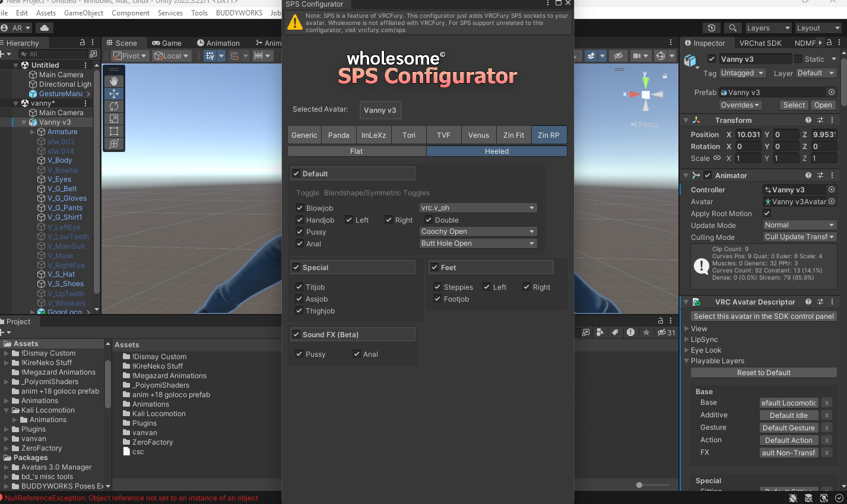Image resolution: width=847 pixels, height=504 pixels.
Task: Open the Untagged tag dropdown
Action: pyautogui.click(x=741, y=73)
